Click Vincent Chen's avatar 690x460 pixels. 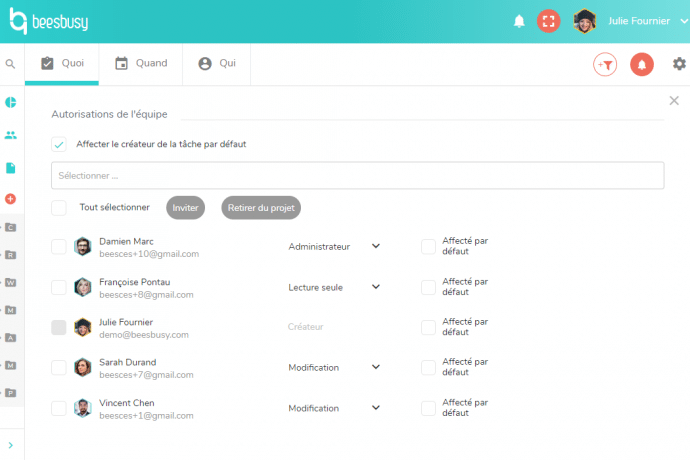[x=82, y=408]
